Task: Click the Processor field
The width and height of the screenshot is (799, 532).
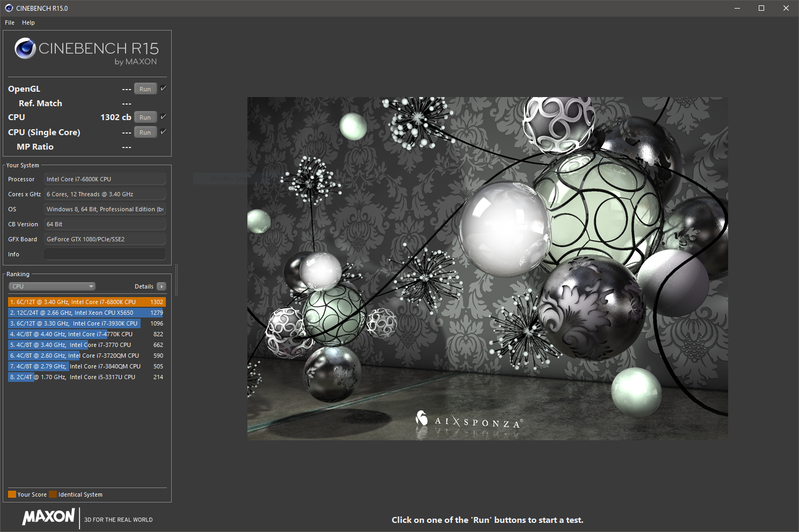Action: point(105,179)
